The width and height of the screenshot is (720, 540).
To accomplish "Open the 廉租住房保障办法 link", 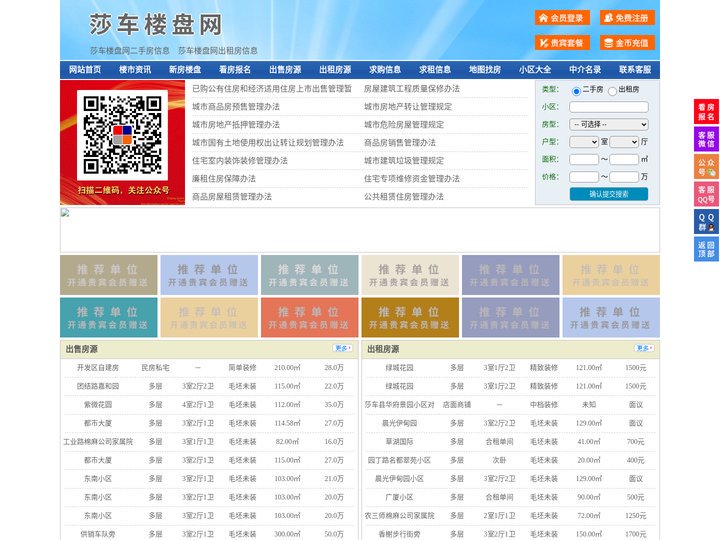I will tap(224, 179).
